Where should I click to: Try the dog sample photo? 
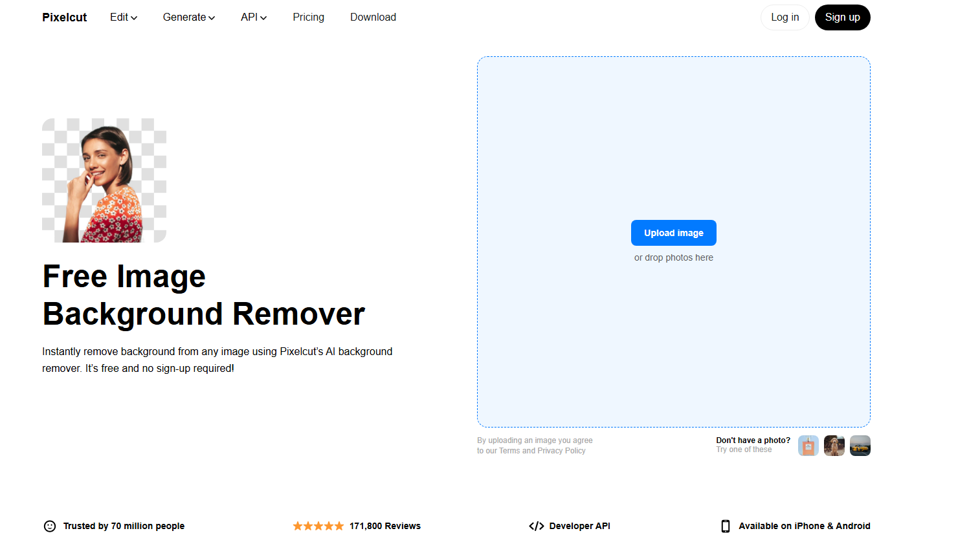click(x=834, y=446)
